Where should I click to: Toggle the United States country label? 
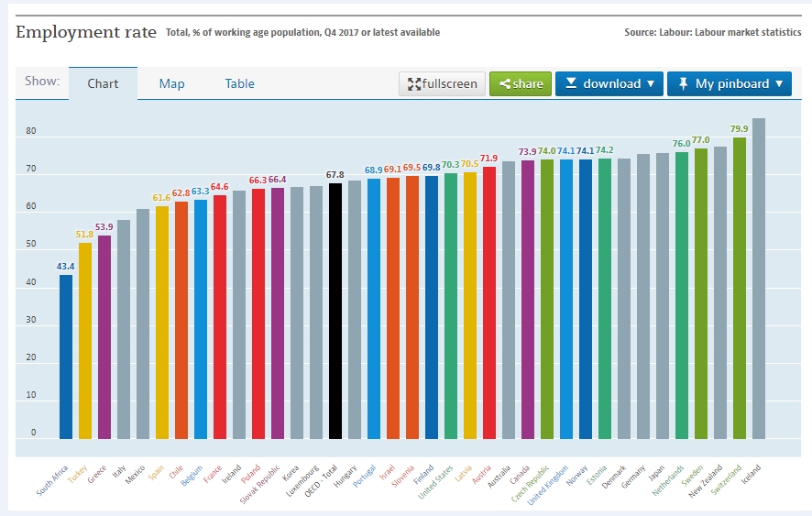435,482
